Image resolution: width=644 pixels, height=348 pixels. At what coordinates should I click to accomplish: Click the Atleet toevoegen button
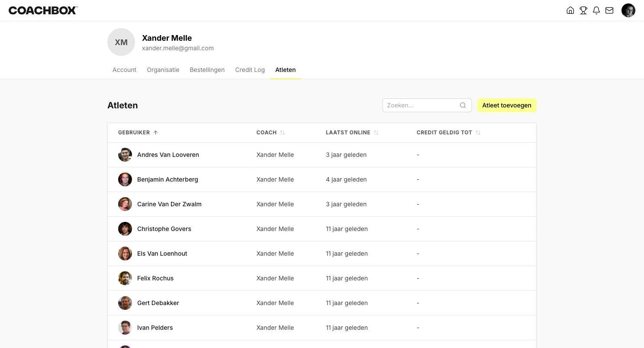[507, 105]
